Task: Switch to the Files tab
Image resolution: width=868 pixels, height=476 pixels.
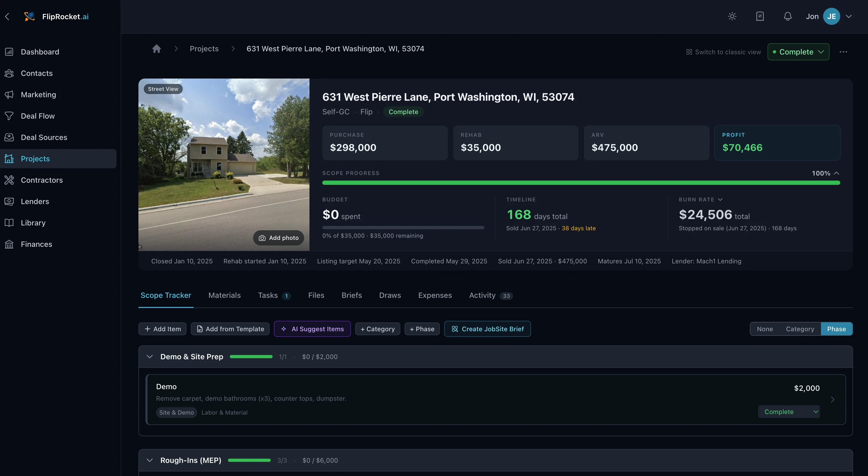Action: click(316, 295)
